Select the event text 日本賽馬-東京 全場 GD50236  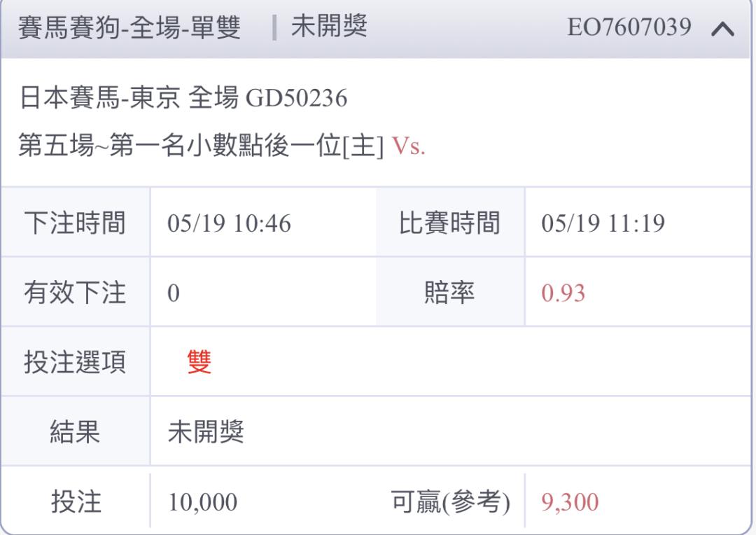(183, 98)
